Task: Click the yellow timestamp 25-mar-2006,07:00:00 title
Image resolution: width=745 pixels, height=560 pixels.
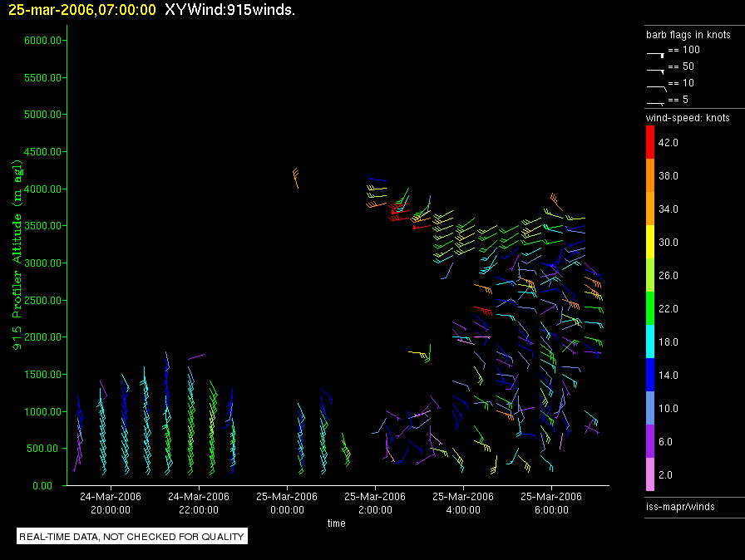Action: 81,9
